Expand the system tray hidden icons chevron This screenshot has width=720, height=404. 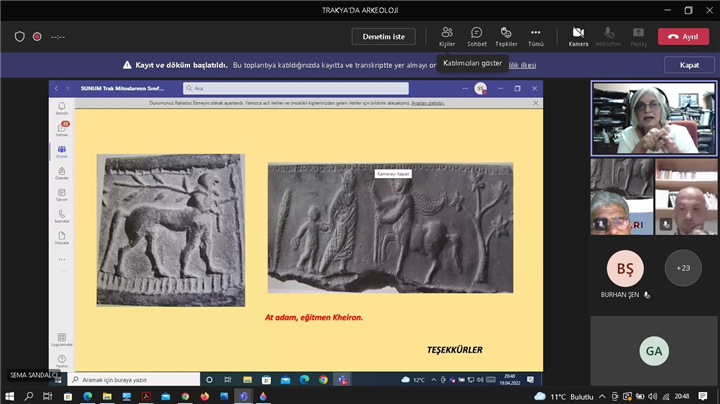point(602,397)
